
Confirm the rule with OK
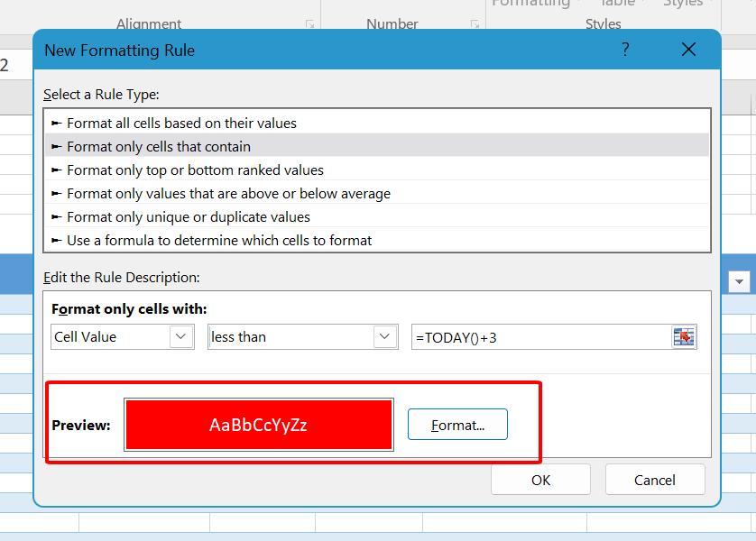pos(540,480)
